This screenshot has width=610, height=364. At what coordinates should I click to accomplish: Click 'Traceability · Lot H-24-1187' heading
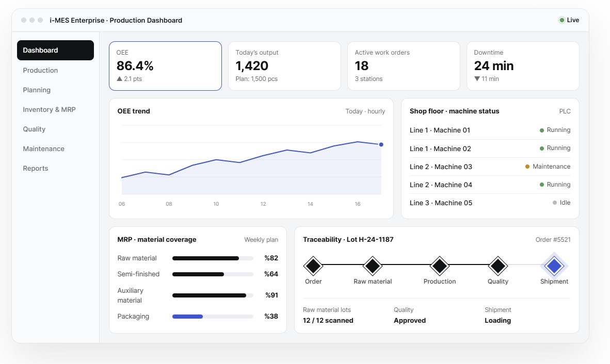click(x=348, y=240)
